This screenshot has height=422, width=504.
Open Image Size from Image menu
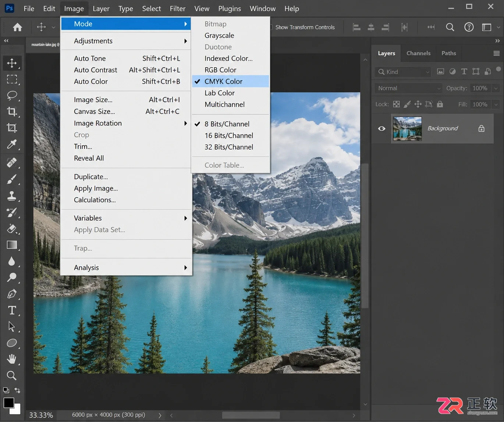tap(126, 100)
